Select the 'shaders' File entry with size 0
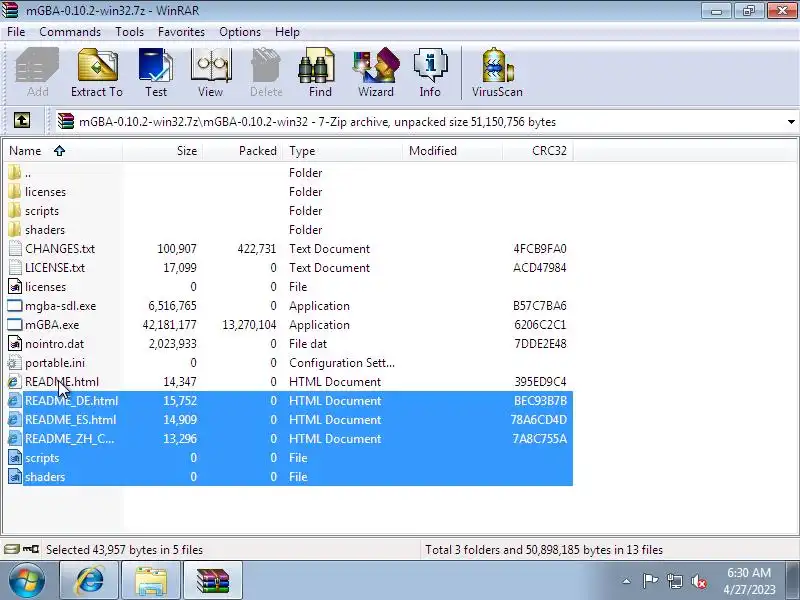 pyautogui.click(x=290, y=477)
